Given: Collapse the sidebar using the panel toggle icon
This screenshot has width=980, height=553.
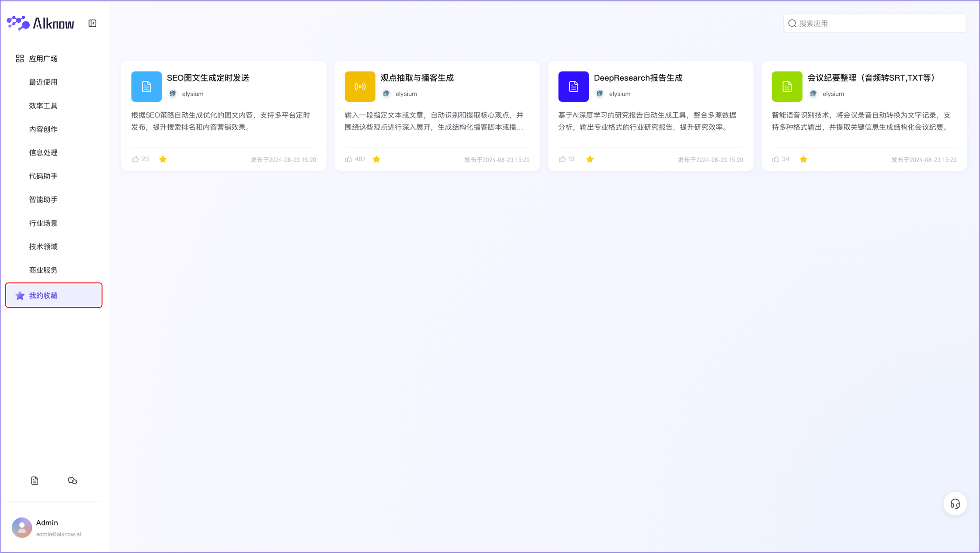Looking at the screenshot, I should (x=92, y=23).
